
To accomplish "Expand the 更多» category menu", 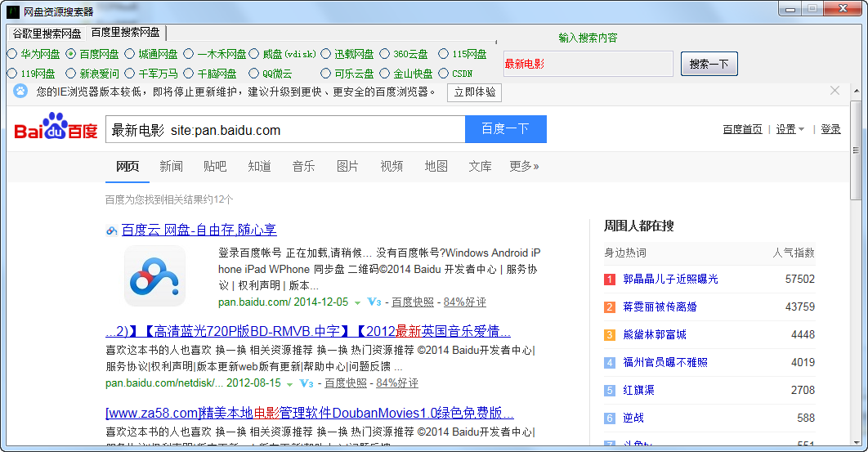I will pyautogui.click(x=524, y=166).
